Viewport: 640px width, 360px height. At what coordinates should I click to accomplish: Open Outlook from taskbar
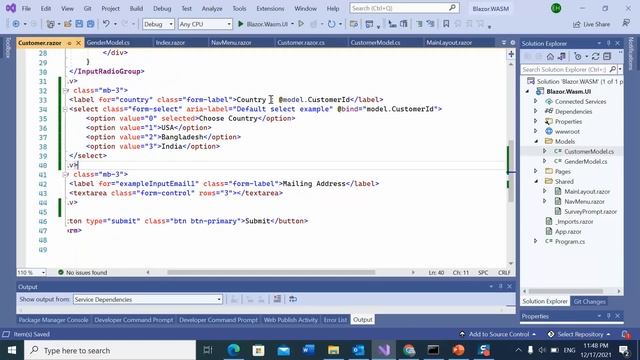coord(358,350)
